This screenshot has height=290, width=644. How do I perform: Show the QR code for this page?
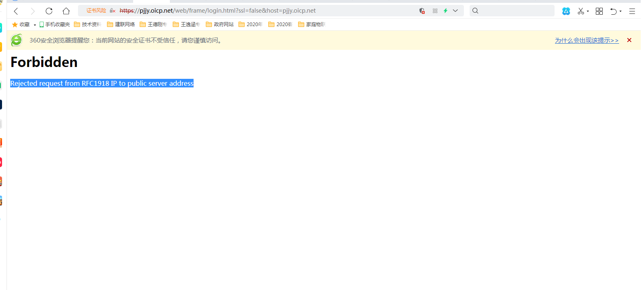pos(435,11)
